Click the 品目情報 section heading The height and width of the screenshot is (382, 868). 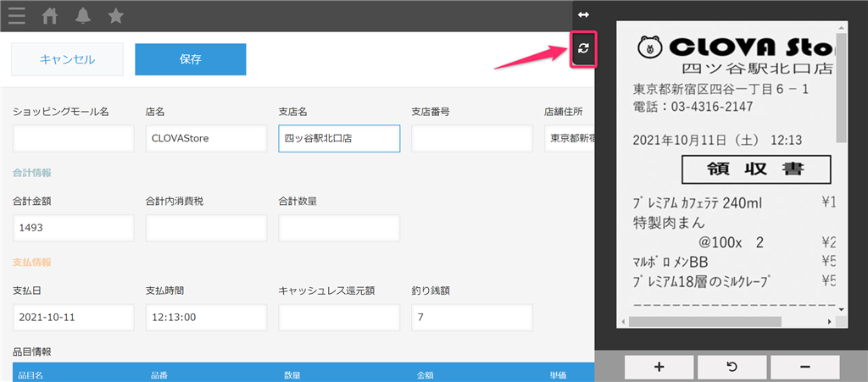(x=31, y=351)
